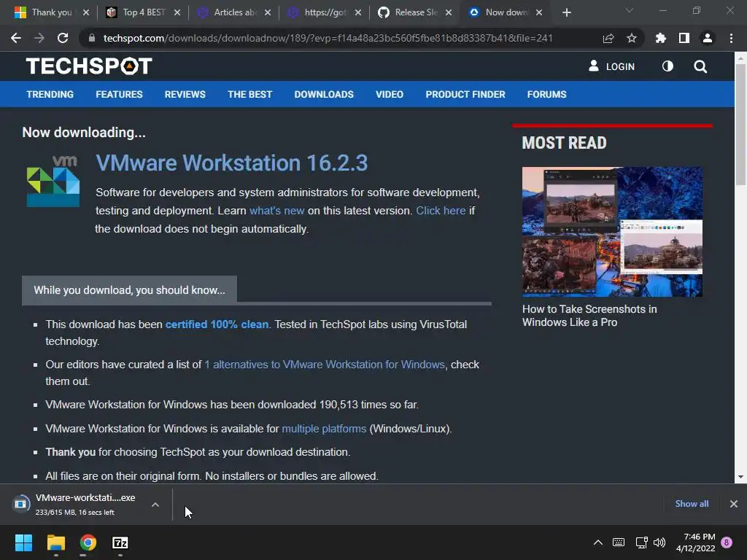Open the volume speaker tray icon
This screenshot has width=747, height=560.
point(659,542)
